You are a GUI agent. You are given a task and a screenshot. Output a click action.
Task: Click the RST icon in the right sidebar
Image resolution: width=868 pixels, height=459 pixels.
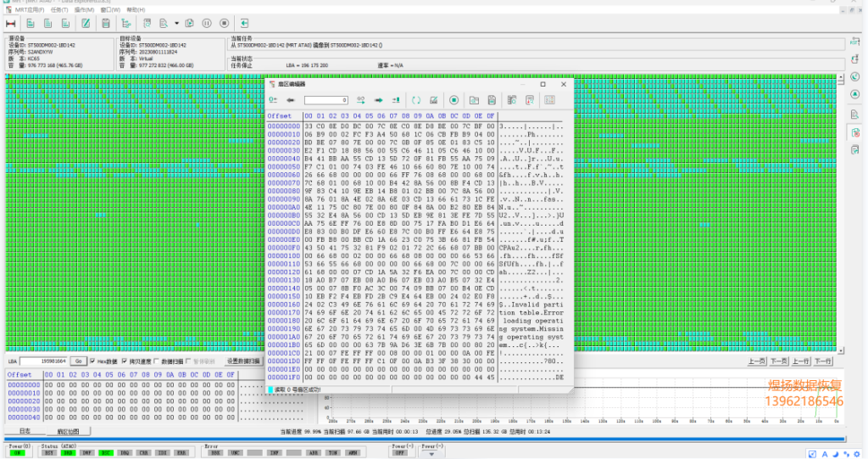coord(854,42)
